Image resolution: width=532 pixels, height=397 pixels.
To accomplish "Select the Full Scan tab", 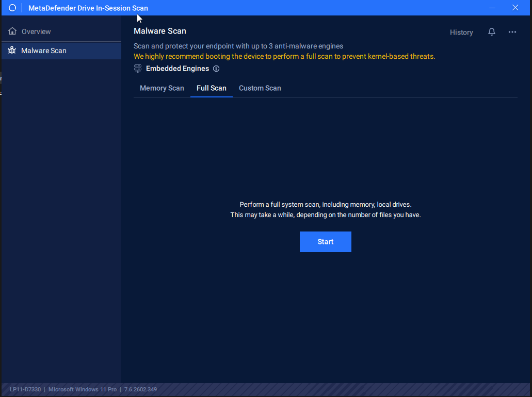I will pyautogui.click(x=211, y=88).
